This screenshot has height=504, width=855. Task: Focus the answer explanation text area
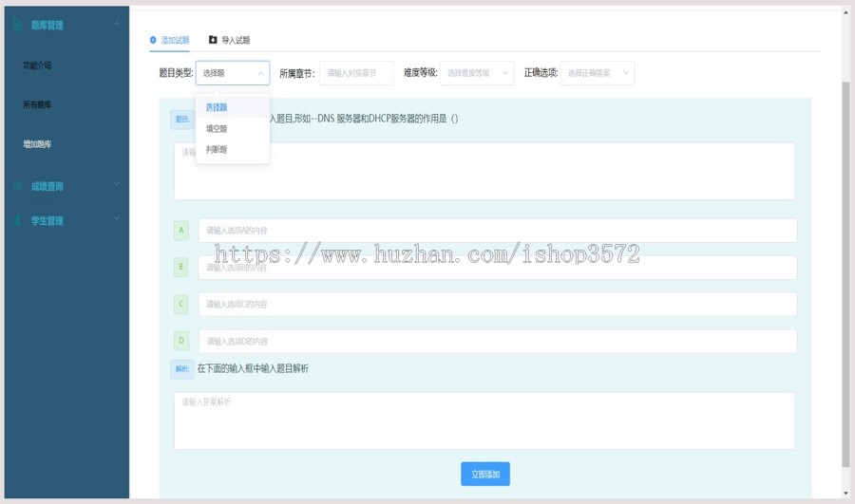(x=484, y=421)
